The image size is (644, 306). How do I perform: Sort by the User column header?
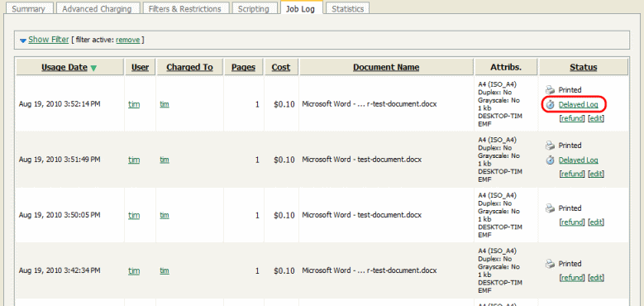(140, 67)
